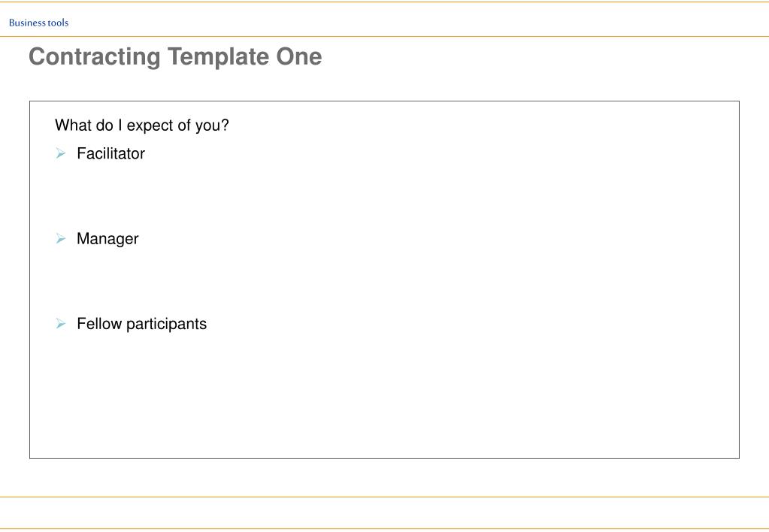This screenshot has width=769, height=532.
Task: Select the Facilitator bullet text
Action: (x=111, y=153)
